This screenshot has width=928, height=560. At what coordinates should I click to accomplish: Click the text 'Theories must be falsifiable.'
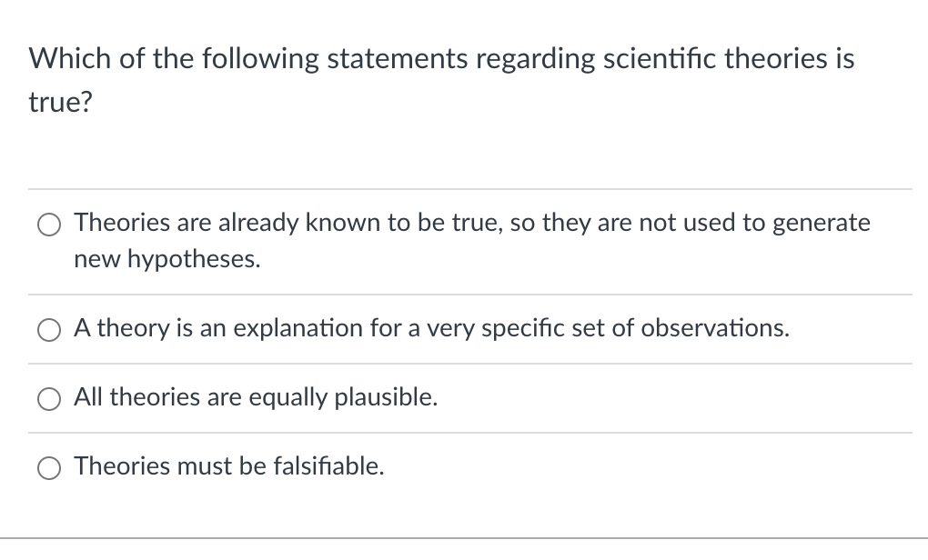[228, 466]
